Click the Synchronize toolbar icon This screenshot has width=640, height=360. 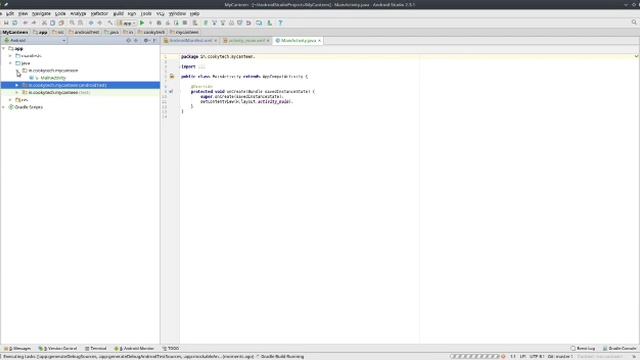pos(15,23)
